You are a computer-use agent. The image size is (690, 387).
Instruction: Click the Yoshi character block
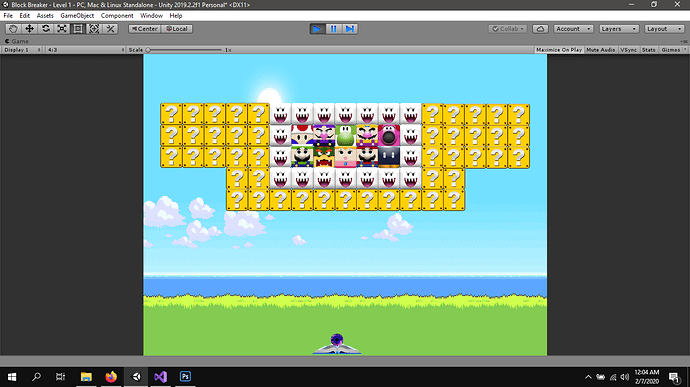tap(345, 136)
